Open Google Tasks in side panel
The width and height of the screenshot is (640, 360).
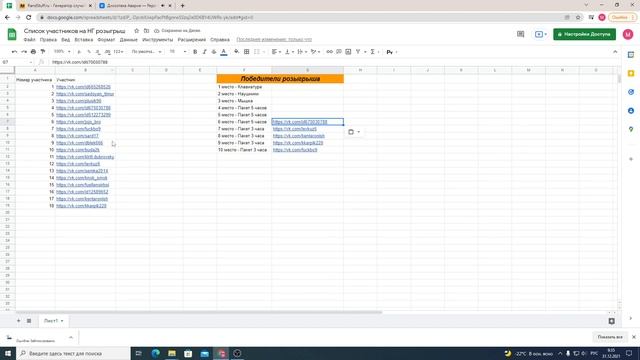pyautogui.click(x=631, y=92)
